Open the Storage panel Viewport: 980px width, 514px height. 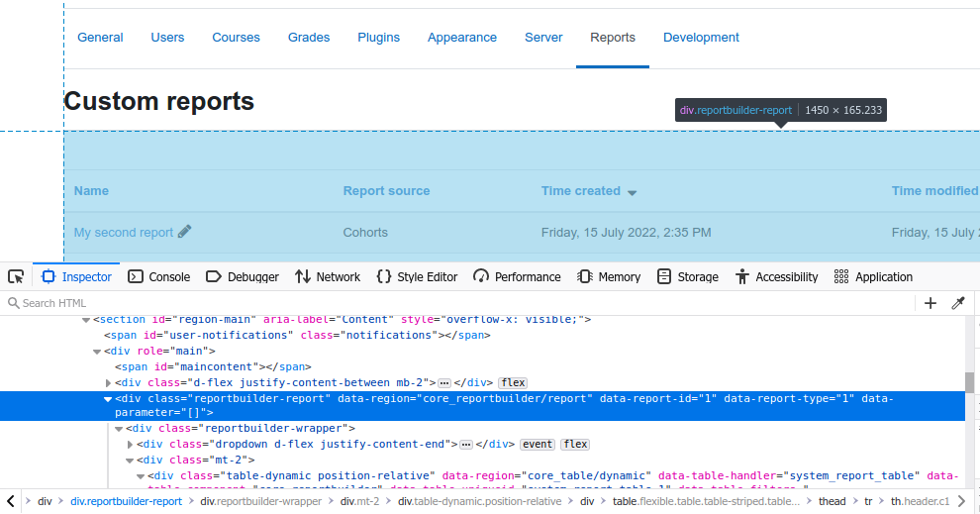pyautogui.click(x=688, y=276)
